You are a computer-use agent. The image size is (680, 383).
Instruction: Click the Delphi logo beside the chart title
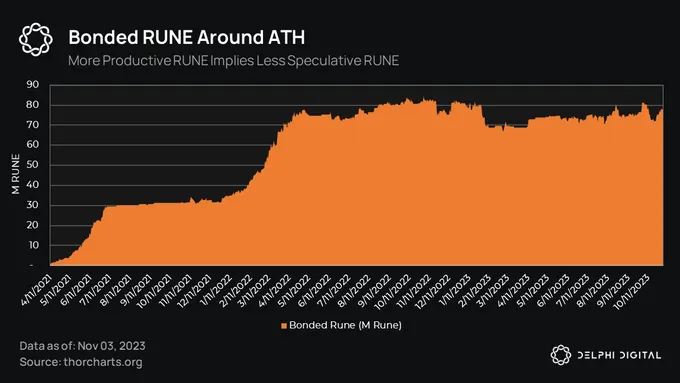(36, 39)
